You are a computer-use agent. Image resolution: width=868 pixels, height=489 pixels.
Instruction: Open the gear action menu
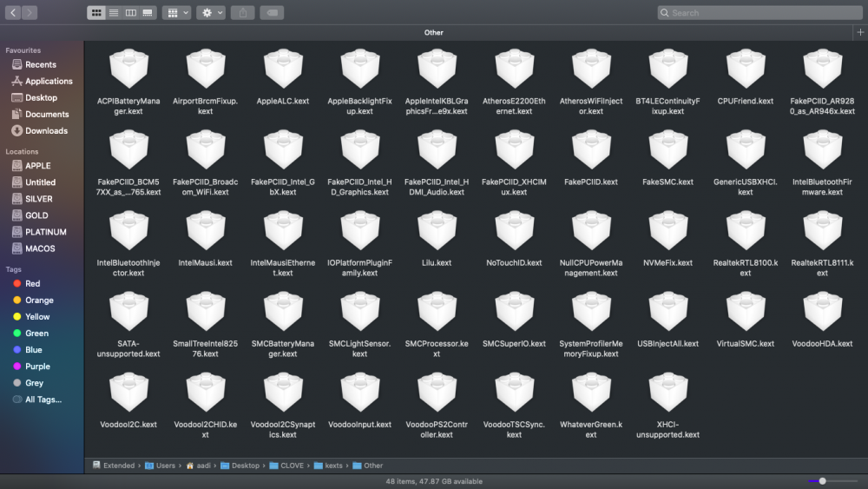pyautogui.click(x=211, y=12)
